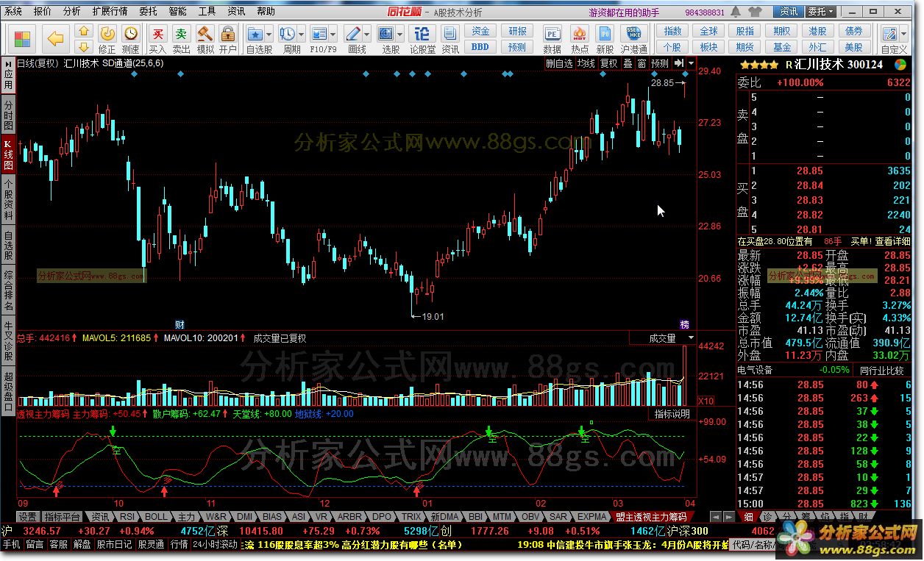The width and height of the screenshot is (924, 561).
Task: Toggle the 预测 forecast chart option
Action: coord(661,64)
